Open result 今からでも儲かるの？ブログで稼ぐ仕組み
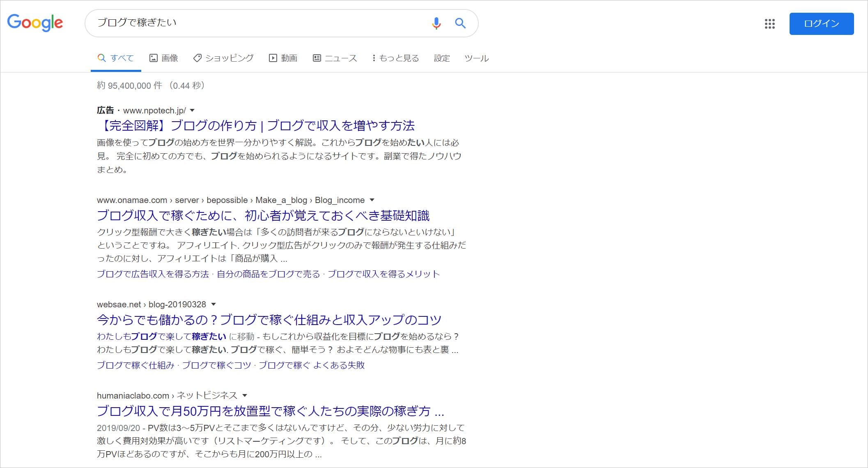The image size is (868, 468). 269,320
